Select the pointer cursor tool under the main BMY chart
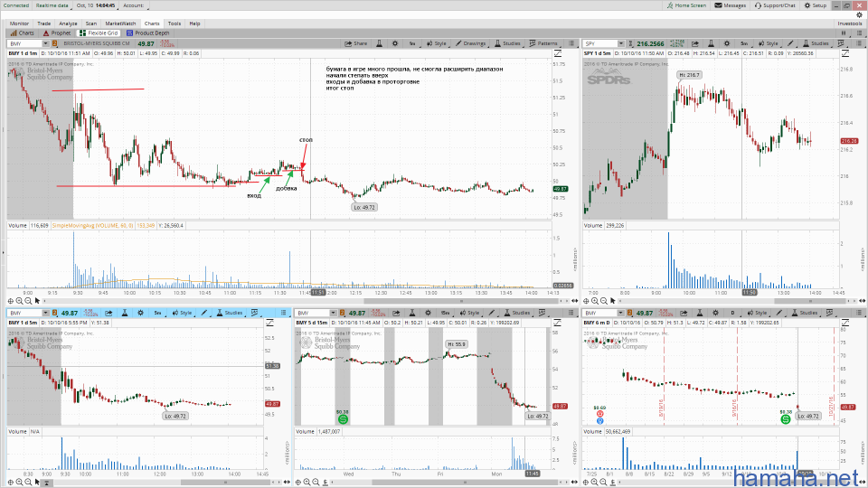This screenshot has width=868, height=488. (38, 301)
